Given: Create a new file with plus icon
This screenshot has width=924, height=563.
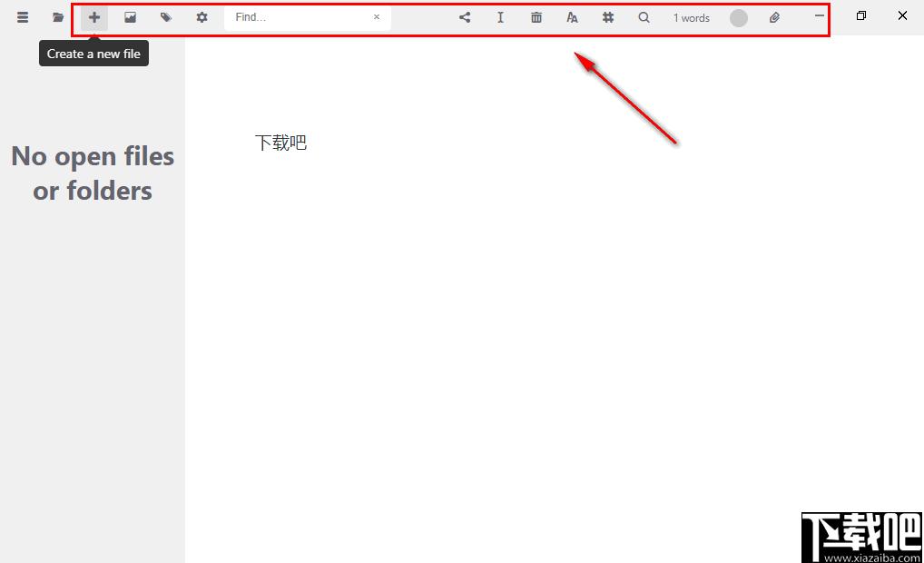Looking at the screenshot, I should click(x=94, y=17).
